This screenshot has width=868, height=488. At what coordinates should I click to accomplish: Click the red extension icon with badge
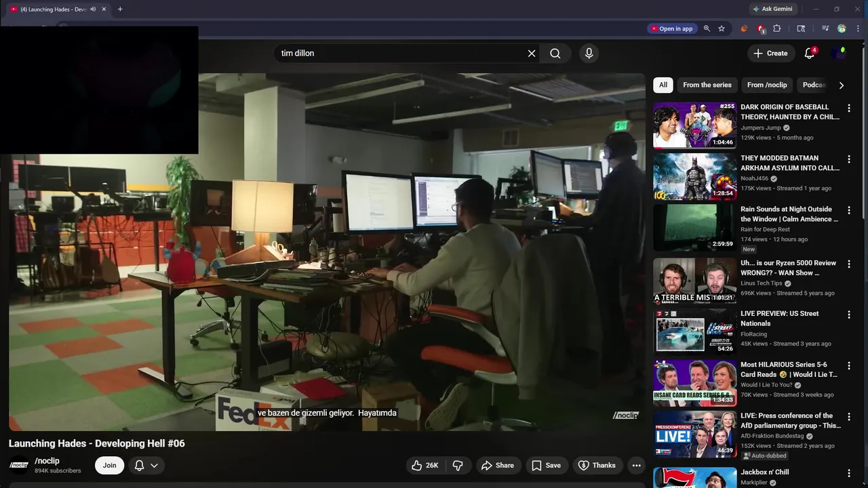pyautogui.click(x=761, y=28)
